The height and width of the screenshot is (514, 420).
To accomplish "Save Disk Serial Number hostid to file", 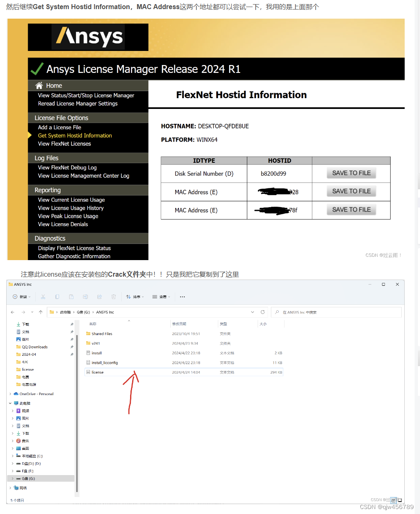I will click(x=351, y=173).
